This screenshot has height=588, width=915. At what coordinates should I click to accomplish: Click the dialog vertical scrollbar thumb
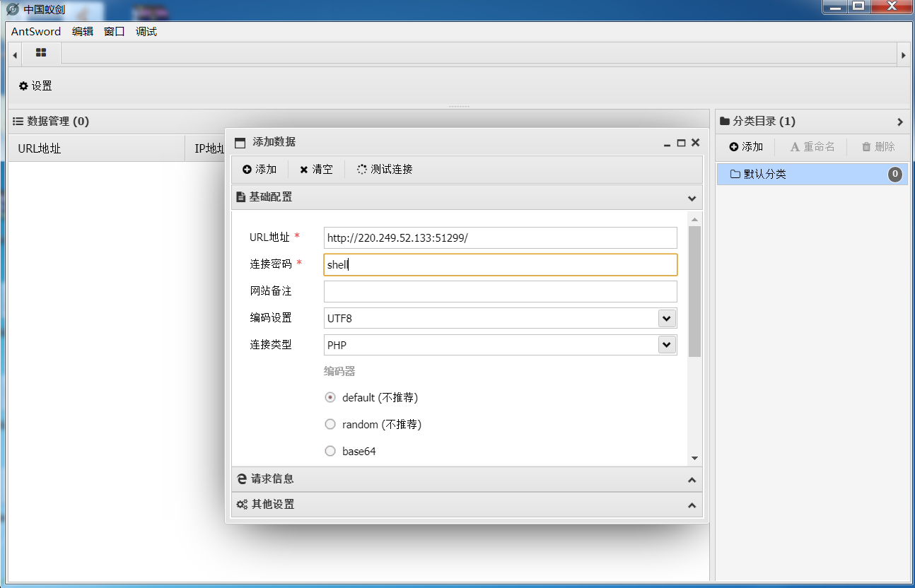(694, 291)
